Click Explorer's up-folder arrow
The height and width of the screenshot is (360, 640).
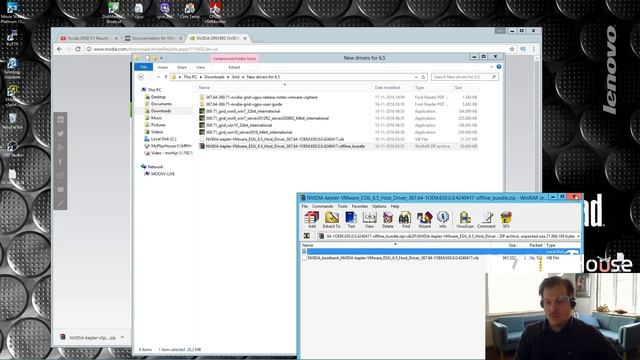click(x=166, y=77)
